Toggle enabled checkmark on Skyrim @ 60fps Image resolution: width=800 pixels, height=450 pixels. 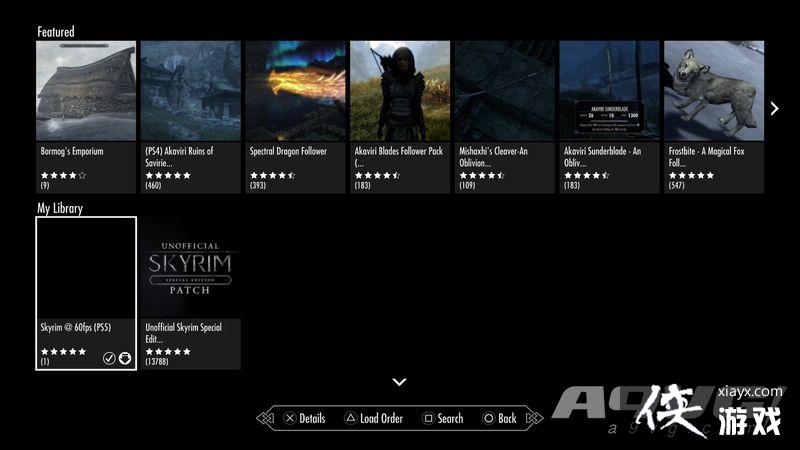point(109,358)
